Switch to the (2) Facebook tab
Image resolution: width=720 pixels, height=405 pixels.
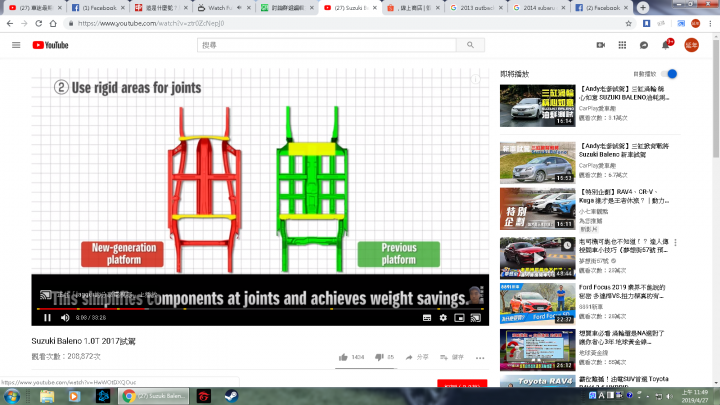(602, 8)
